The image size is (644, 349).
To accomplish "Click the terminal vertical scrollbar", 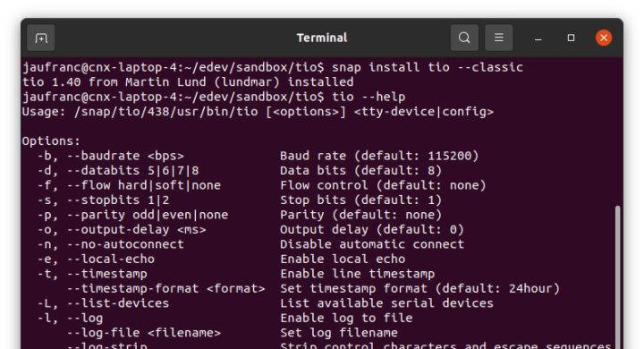I will point(617,277).
